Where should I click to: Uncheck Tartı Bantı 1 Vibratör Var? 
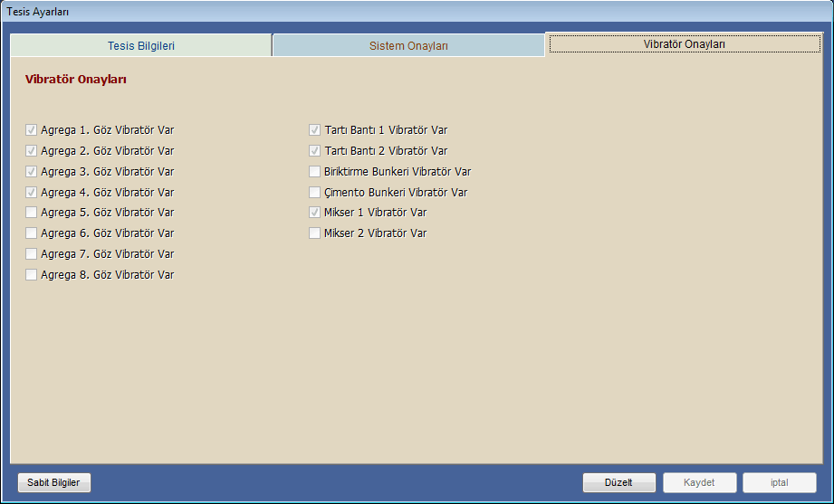tap(315, 130)
